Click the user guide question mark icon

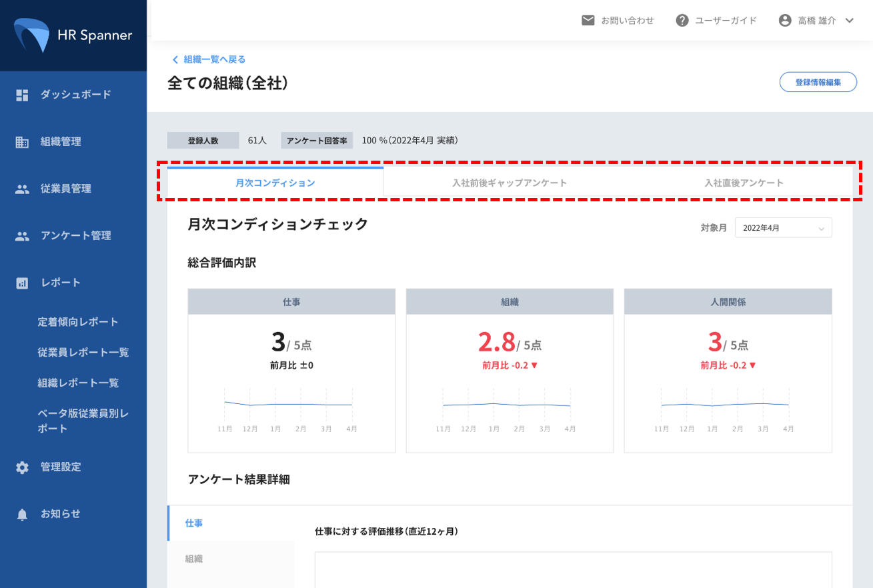682,21
